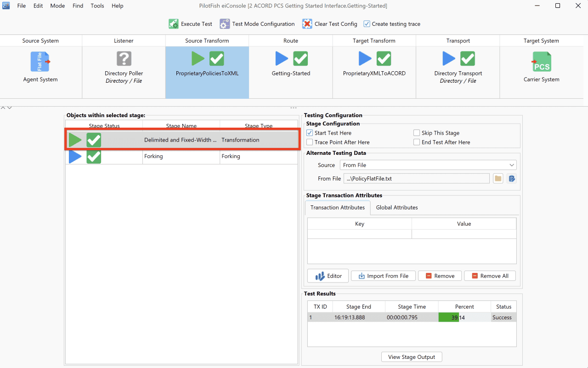
Task: Click the Transport stage blue play icon
Action: (x=449, y=59)
